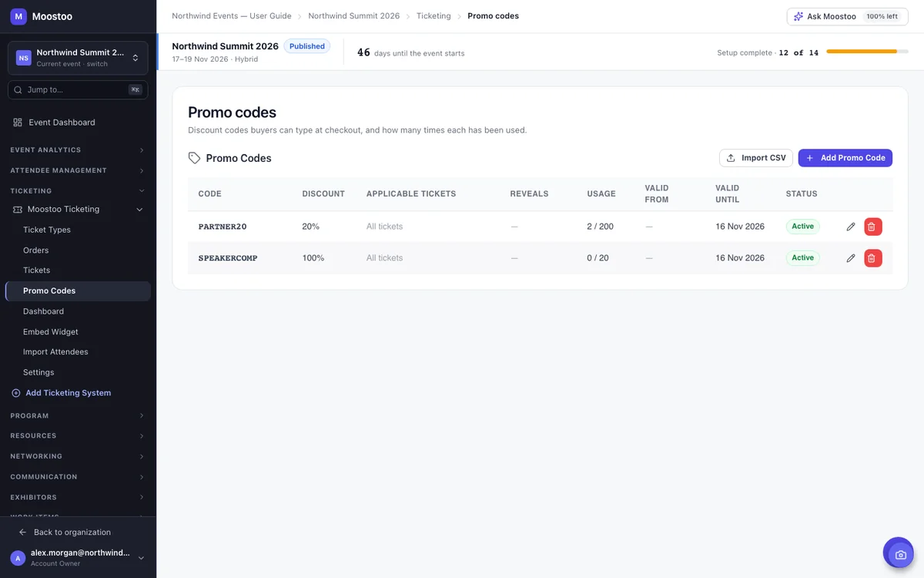Click the Usage column header

coord(601,194)
